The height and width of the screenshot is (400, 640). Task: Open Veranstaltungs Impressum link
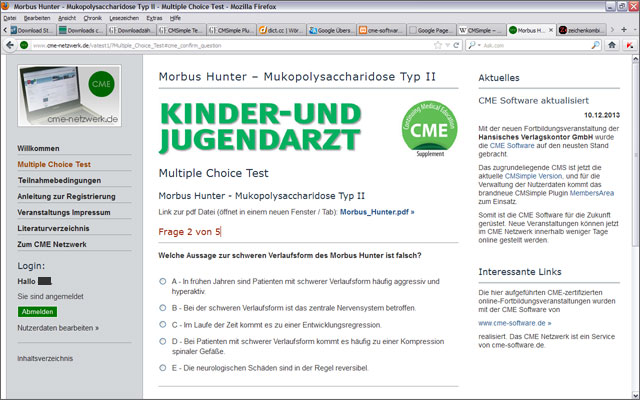tap(64, 212)
